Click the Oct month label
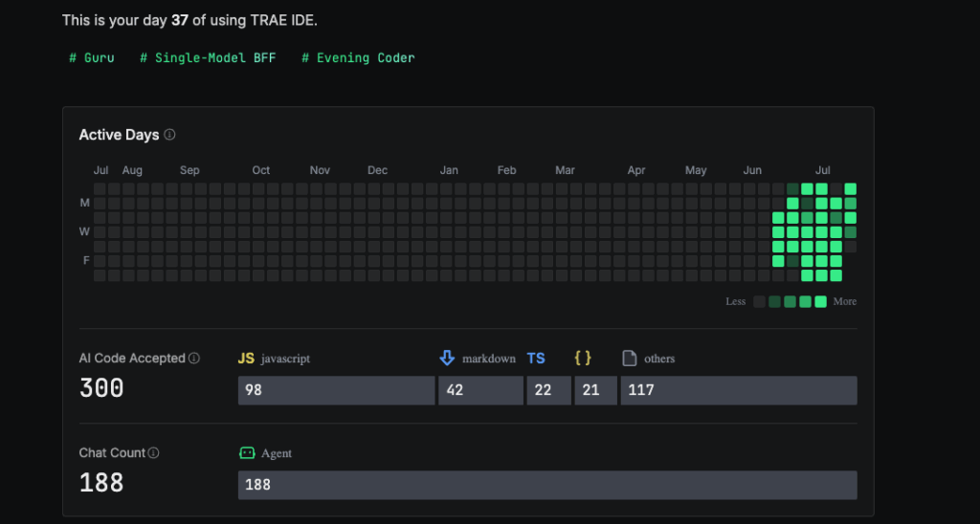980x524 pixels. coord(261,170)
